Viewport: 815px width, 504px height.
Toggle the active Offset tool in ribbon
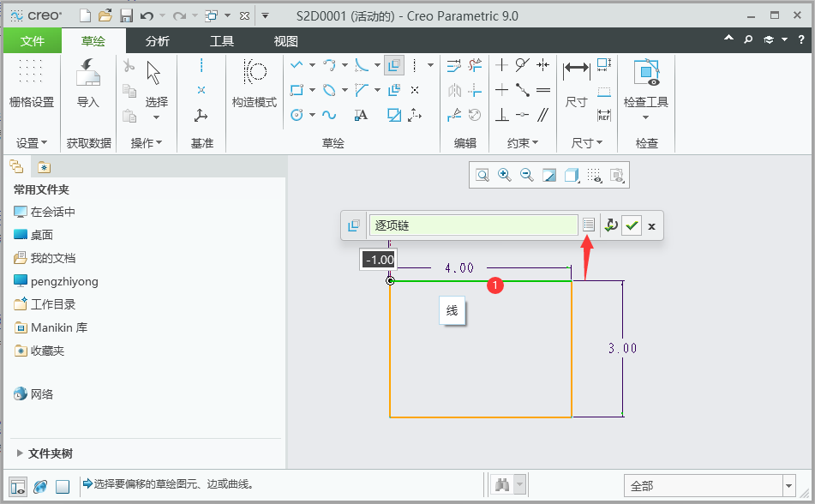click(x=394, y=65)
